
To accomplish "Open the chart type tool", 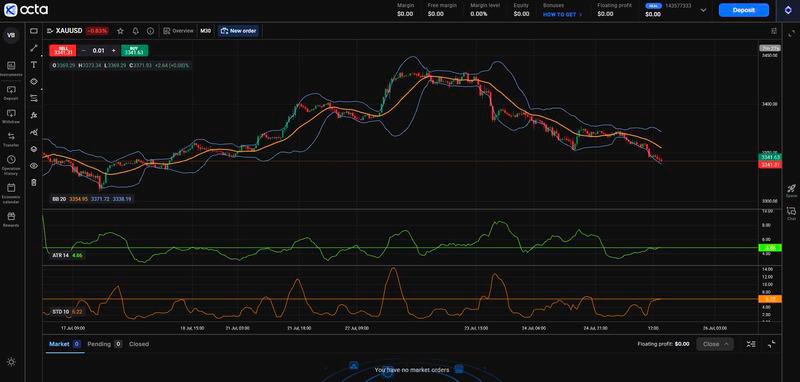I will (x=34, y=132).
